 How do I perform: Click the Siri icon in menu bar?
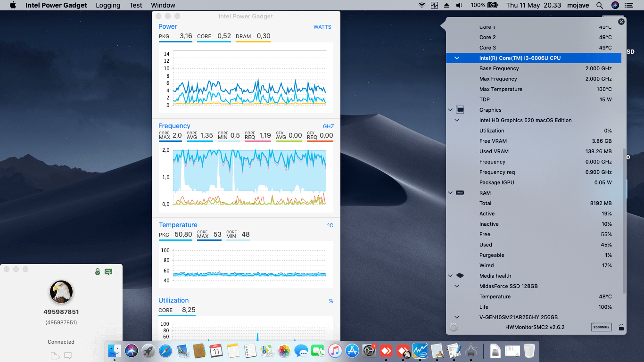click(x=615, y=5)
